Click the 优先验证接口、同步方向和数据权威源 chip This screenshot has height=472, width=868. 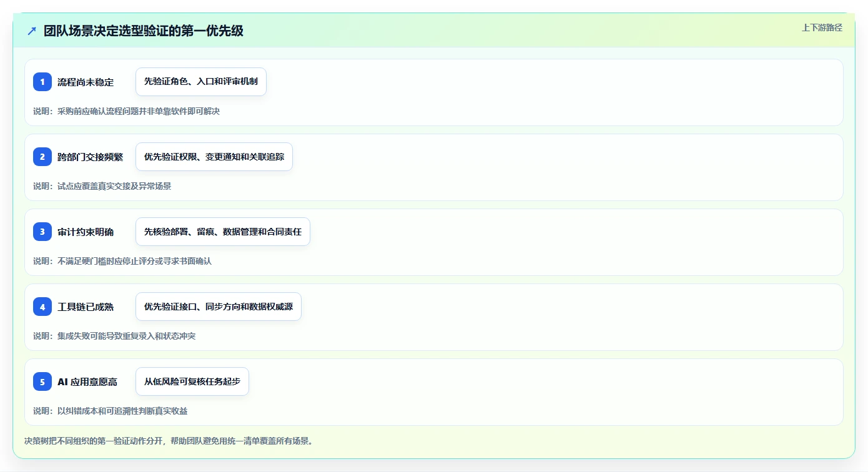pos(219,307)
